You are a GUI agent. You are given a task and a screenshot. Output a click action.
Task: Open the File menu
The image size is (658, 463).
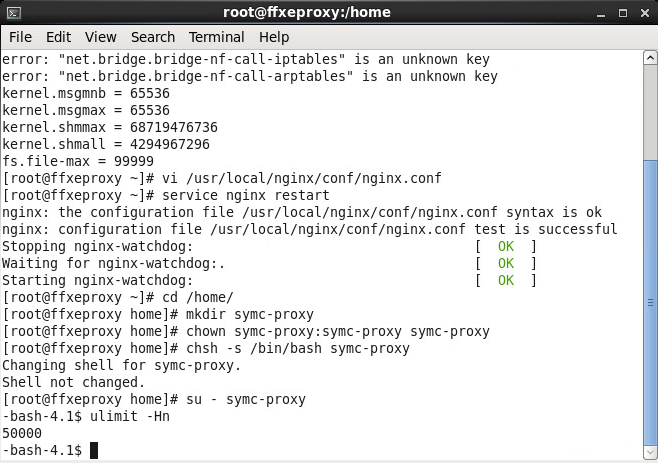(20, 37)
